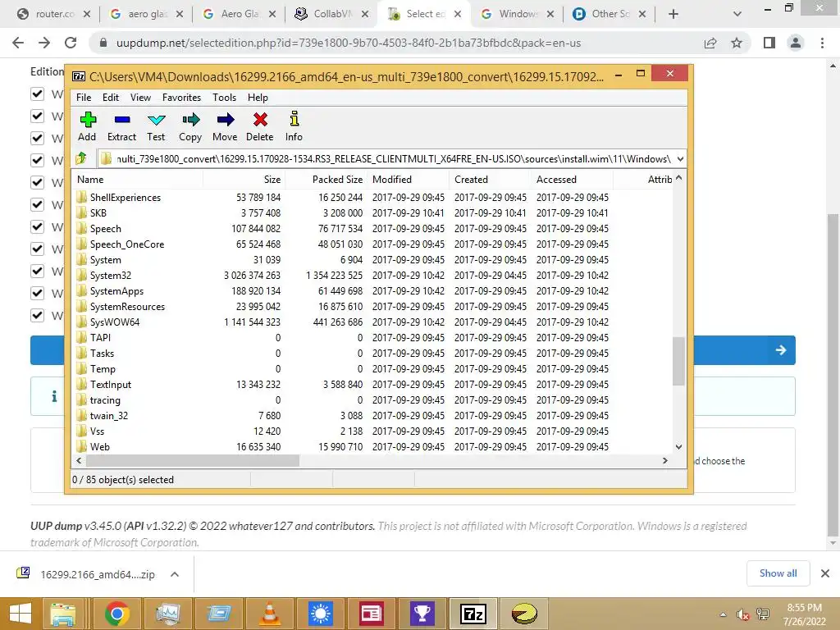Uncheck the eighth edition checkbox
The height and width of the screenshot is (630, 840).
coord(37,249)
